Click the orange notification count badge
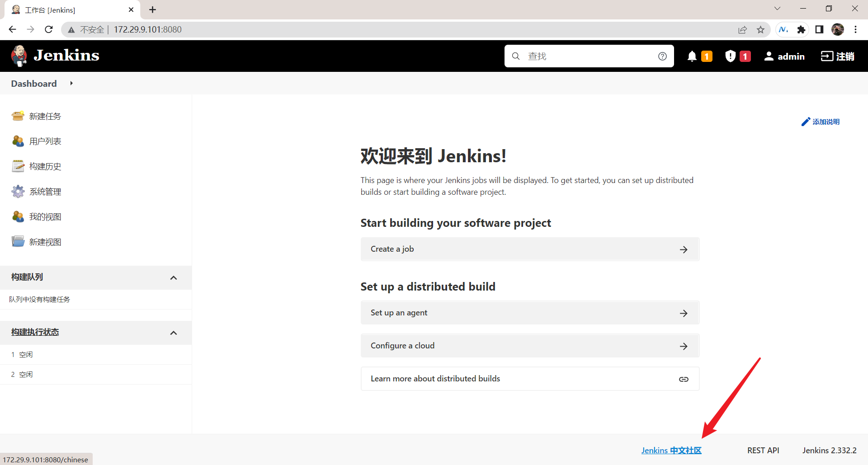This screenshot has height=465, width=868. 707,56
